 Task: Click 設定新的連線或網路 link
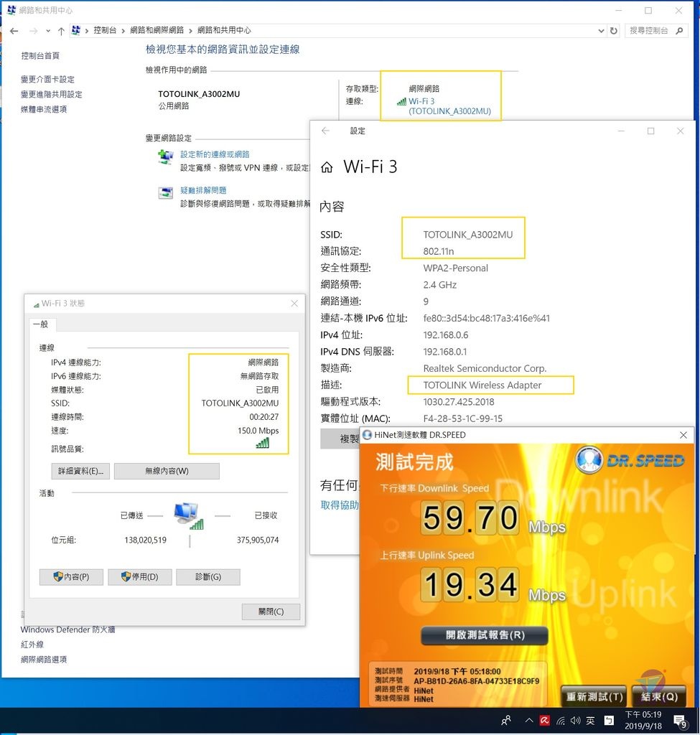tap(215, 154)
